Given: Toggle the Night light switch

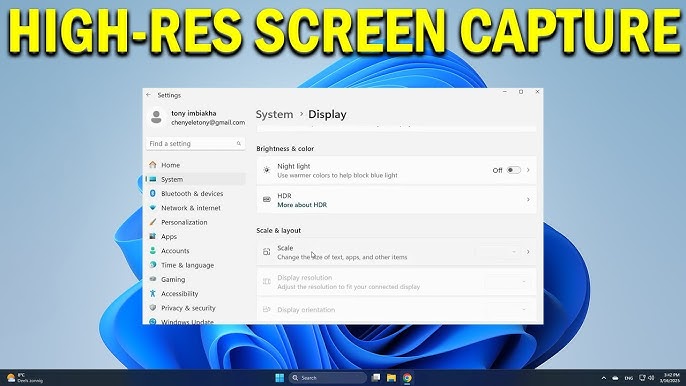Looking at the screenshot, I should click(514, 170).
